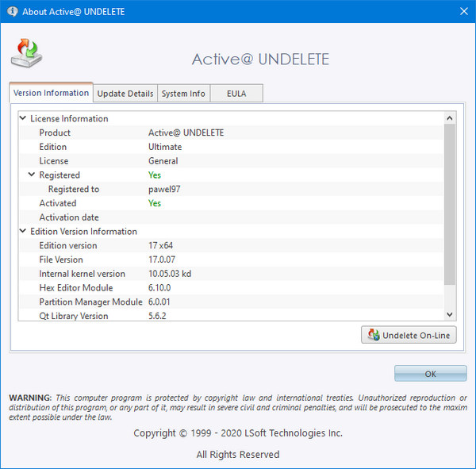Select the Version Information tab
Image resolution: width=476 pixels, height=469 pixels.
click(x=51, y=93)
